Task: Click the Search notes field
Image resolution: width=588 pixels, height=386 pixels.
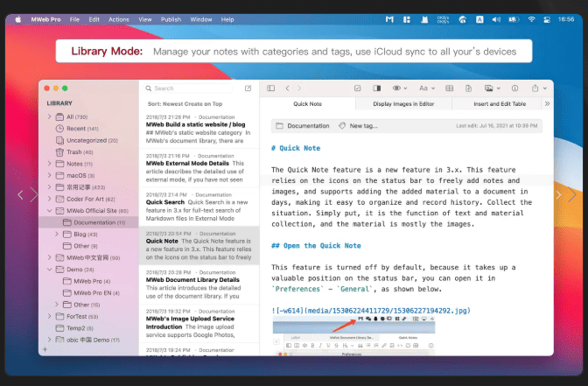Action: coord(189,88)
